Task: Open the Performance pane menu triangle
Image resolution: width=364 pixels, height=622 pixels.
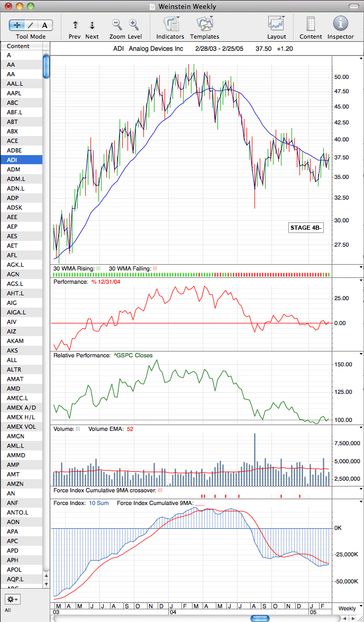Action: tap(360, 280)
